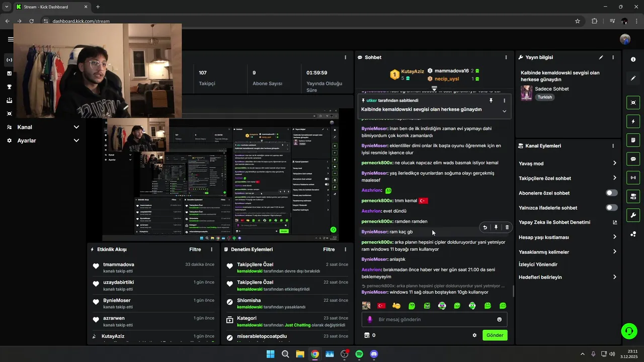Expand Yavaş mod options
Viewport: 644px width, 362px height.
[x=614, y=163]
